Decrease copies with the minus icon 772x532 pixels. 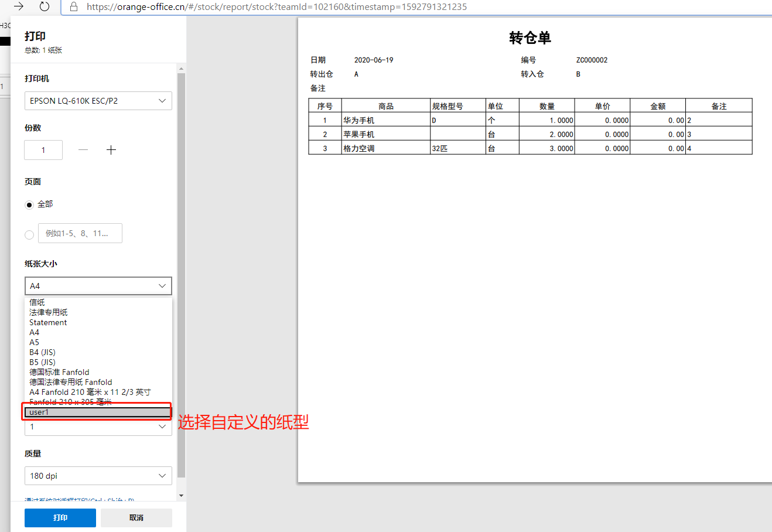[x=83, y=150]
